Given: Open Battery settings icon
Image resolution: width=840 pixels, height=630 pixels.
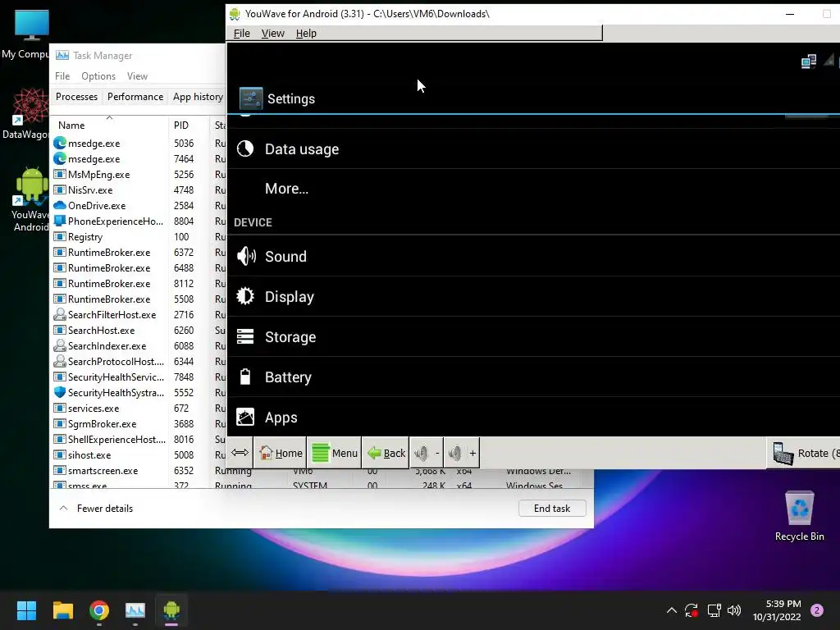Looking at the screenshot, I should (x=245, y=377).
